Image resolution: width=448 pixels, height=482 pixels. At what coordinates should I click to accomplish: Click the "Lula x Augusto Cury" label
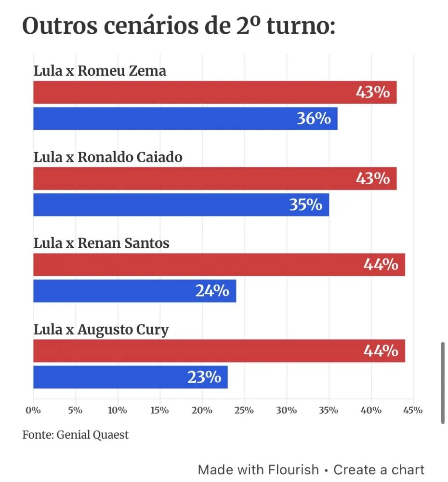[101, 330]
